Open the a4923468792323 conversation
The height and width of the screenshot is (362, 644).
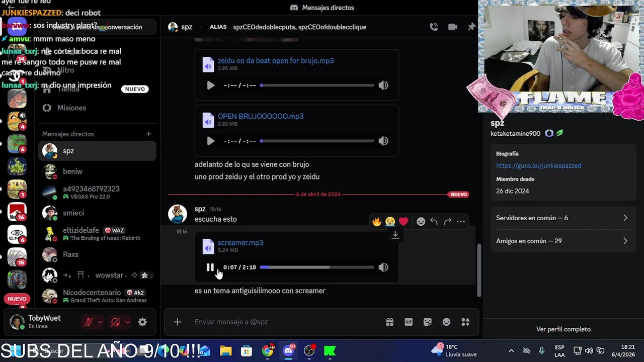(97, 193)
